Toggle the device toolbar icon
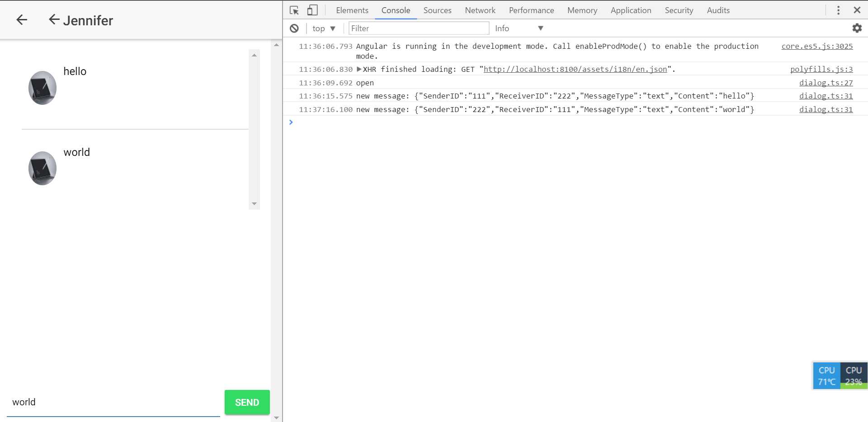The height and width of the screenshot is (422, 868). [312, 10]
